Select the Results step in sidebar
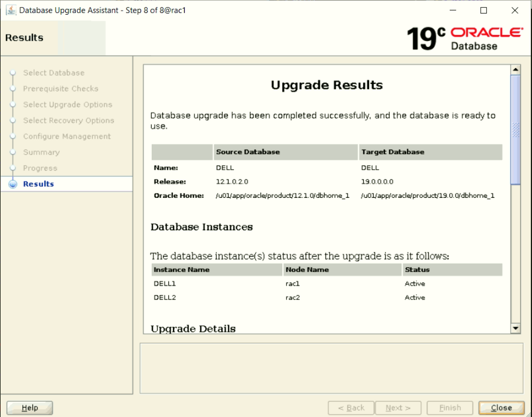This screenshot has width=532, height=417. tap(38, 184)
